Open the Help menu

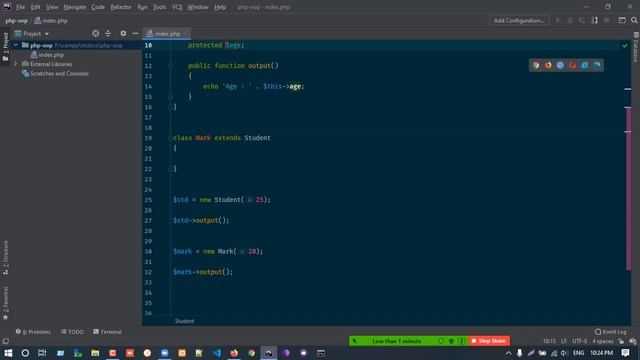(220, 7)
